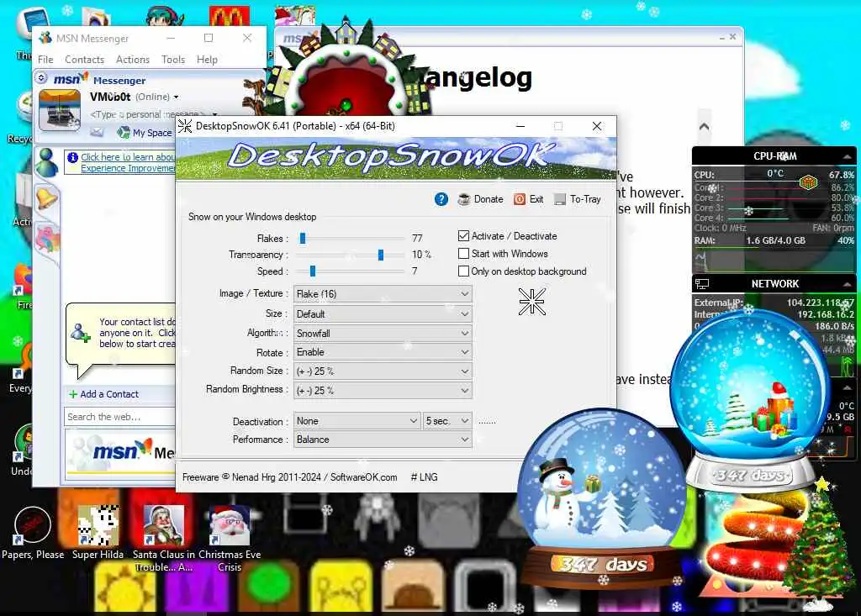Image resolution: width=861 pixels, height=616 pixels.
Task: Click the Christmas wreath village gadget
Action: [345, 69]
